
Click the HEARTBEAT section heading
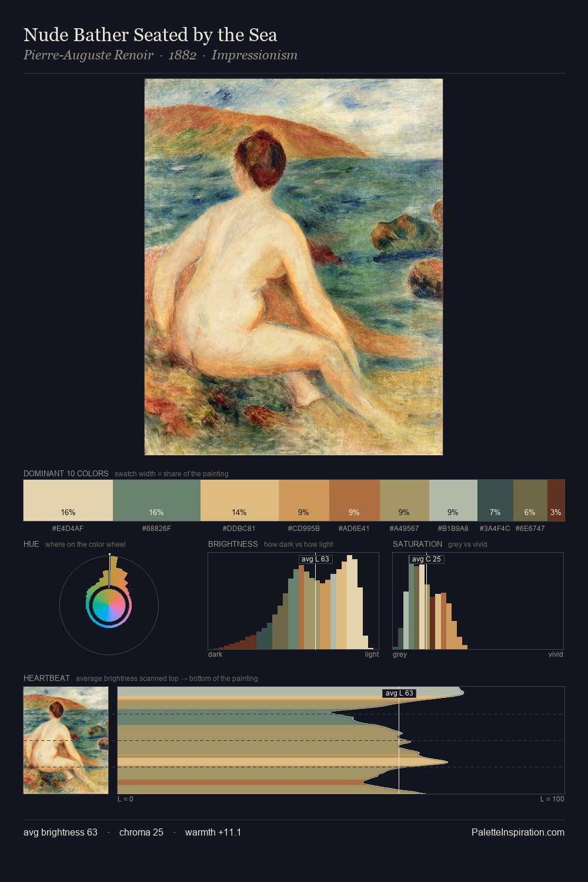(46, 678)
